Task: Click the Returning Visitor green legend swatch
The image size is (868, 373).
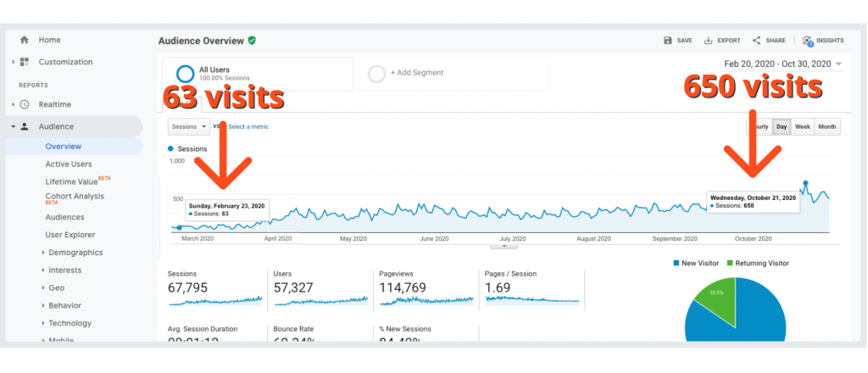Action: [x=730, y=264]
